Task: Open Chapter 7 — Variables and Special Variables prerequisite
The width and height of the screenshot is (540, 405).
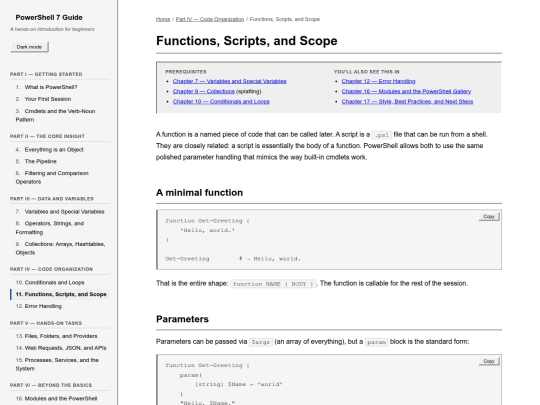Action: coord(229,81)
